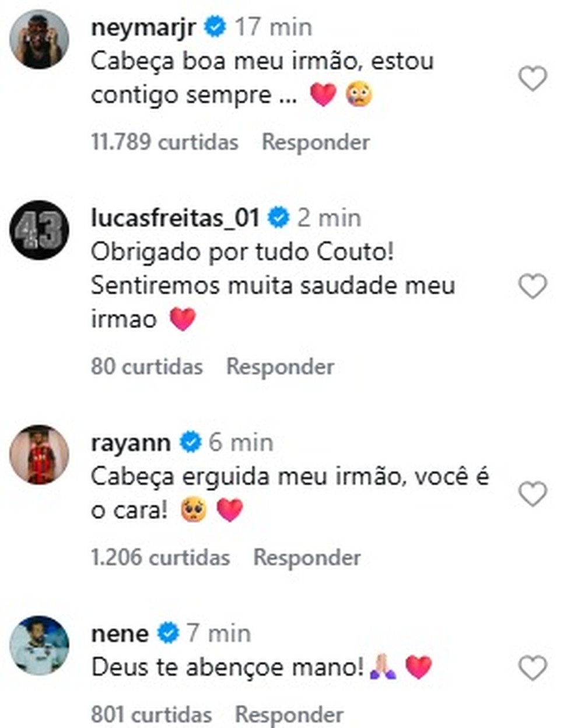View the 80 curtidas likes list
Image resolution: width=574 pixels, height=728 pixels.
(146, 367)
